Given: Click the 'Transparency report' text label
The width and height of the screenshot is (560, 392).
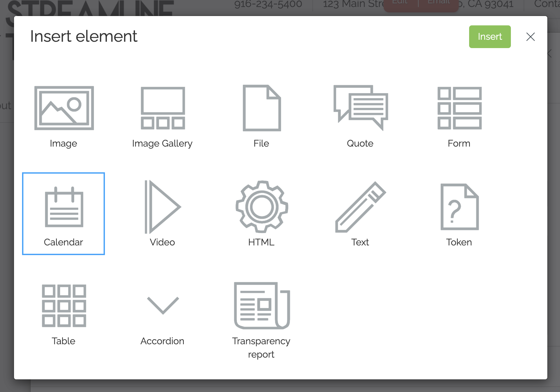Looking at the screenshot, I should 261,348.
